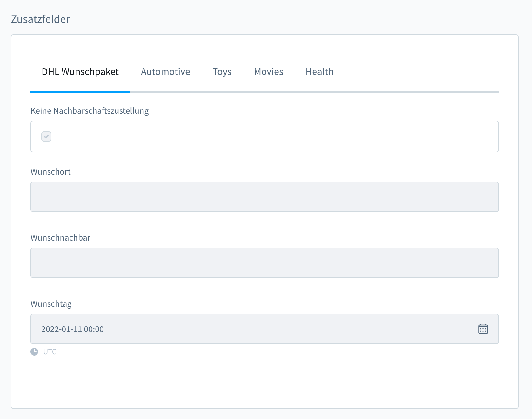Focus the Wunschort text field
The height and width of the screenshot is (419, 532).
[x=264, y=197]
